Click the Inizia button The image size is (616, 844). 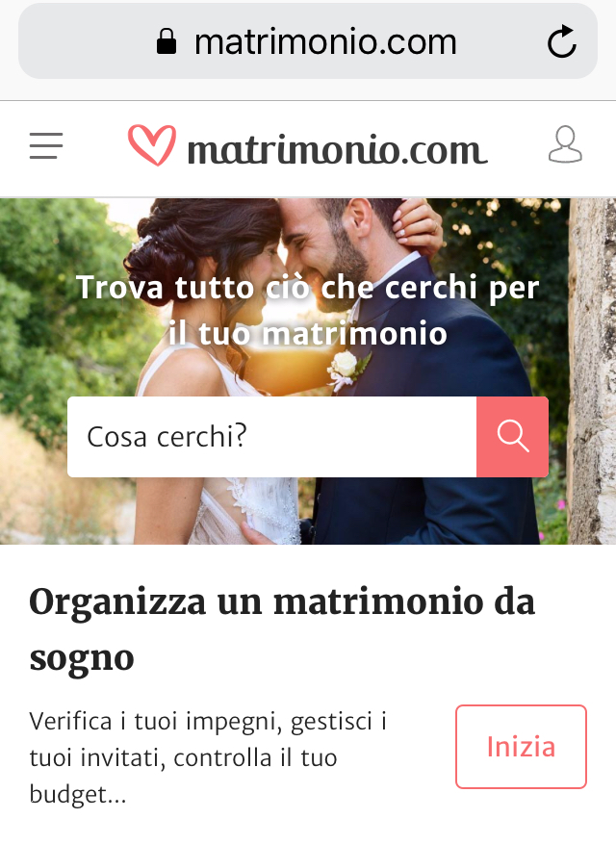521,747
